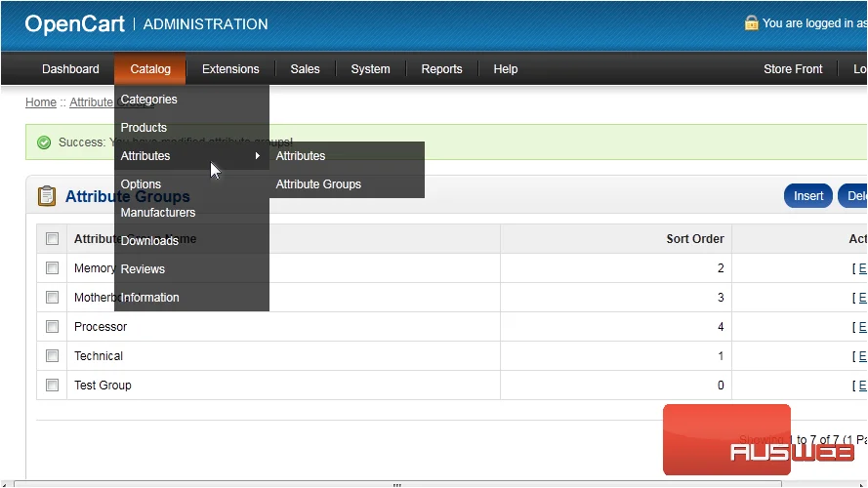Select Attribute Groups in the flyout submenu
The image size is (868, 488).
pyautogui.click(x=347, y=184)
